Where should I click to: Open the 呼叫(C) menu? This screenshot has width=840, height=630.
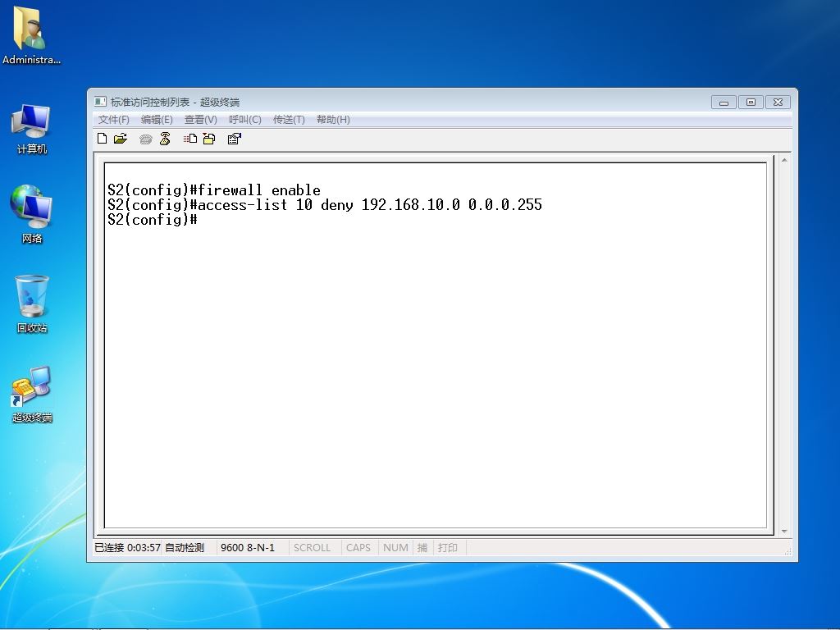(244, 120)
